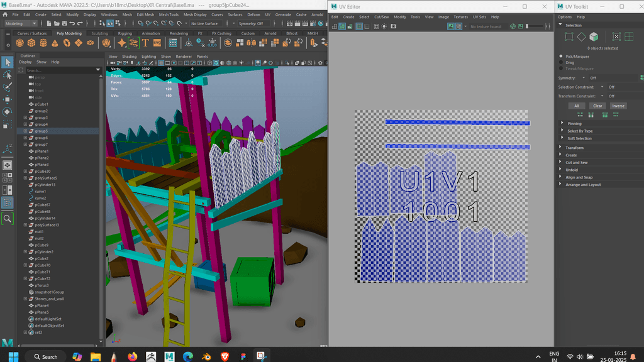Click the Select tool arrow in the toolbox
The height and width of the screenshot is (362, 644).
[x=8, y=62]
